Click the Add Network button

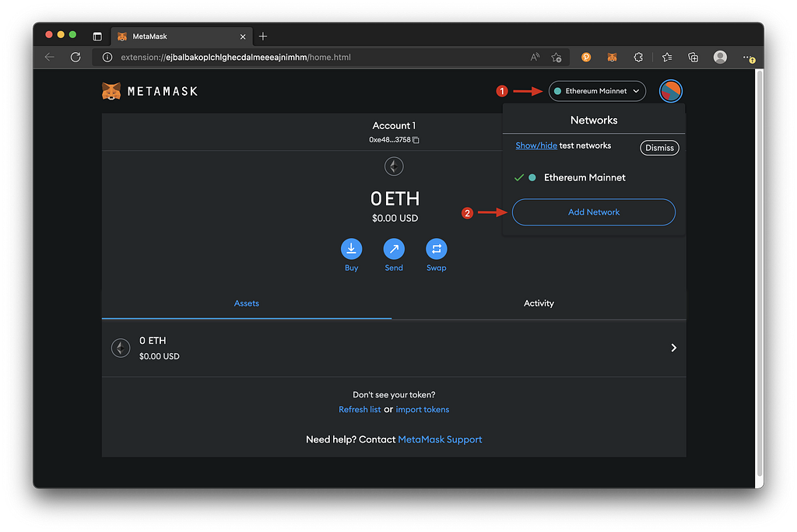pos(594,212)
